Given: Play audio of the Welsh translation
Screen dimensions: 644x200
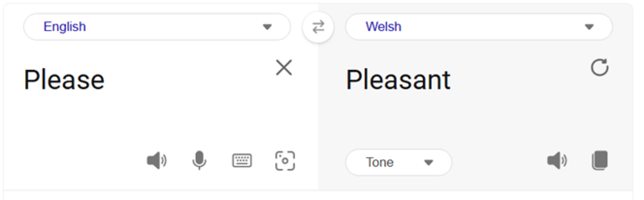Looking at the screenshot, I should coord(557,161).
